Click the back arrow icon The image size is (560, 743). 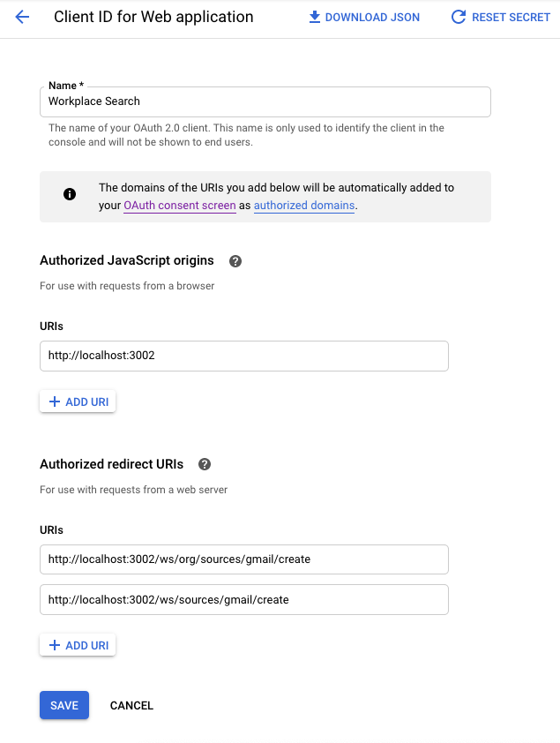click(x=22, y=17)
